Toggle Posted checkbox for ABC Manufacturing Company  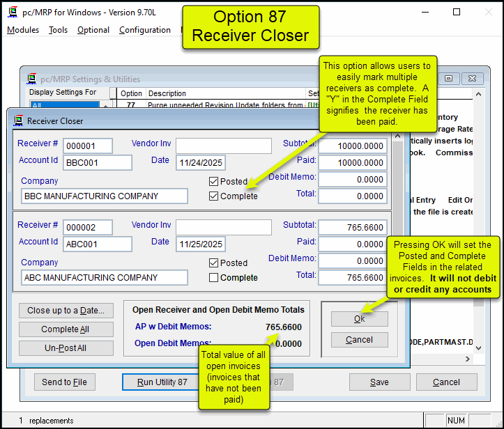214,263
